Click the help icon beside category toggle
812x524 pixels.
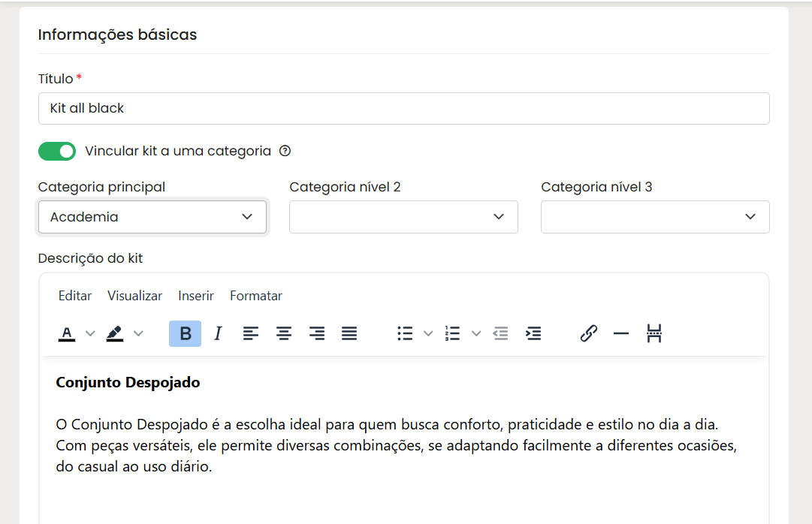click(x=285, y=151)
